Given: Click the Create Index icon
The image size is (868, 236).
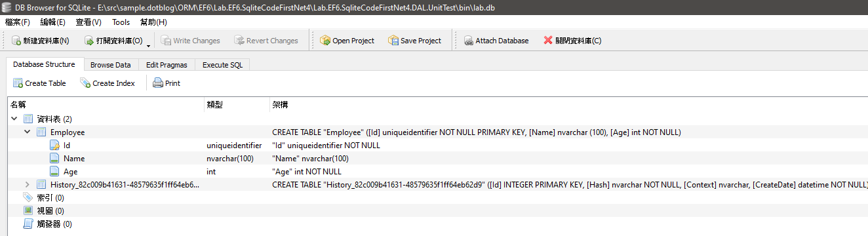Looking at the screenshot, I should pyautogui.click(x=85, y=83).
